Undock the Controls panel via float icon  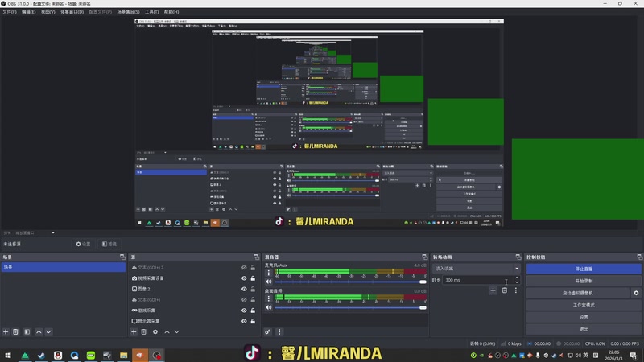640,257
